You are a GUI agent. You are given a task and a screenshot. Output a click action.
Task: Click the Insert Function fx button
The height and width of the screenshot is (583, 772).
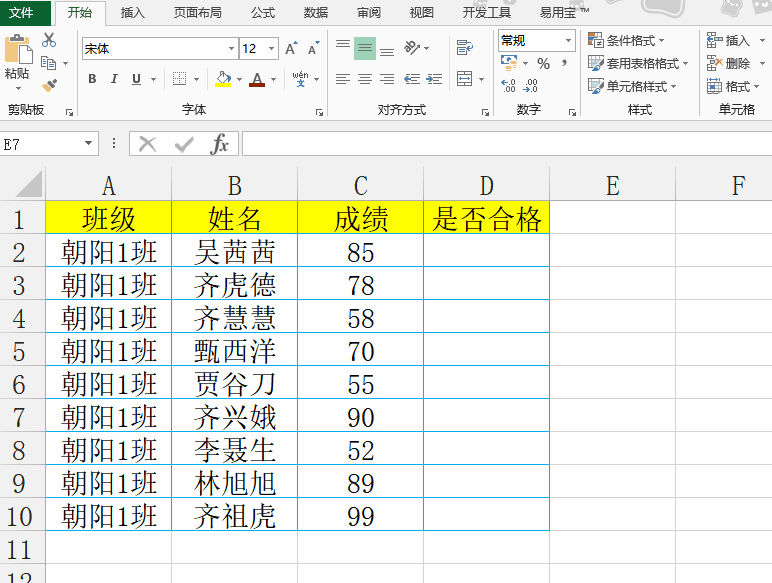(x=220, y=144)
